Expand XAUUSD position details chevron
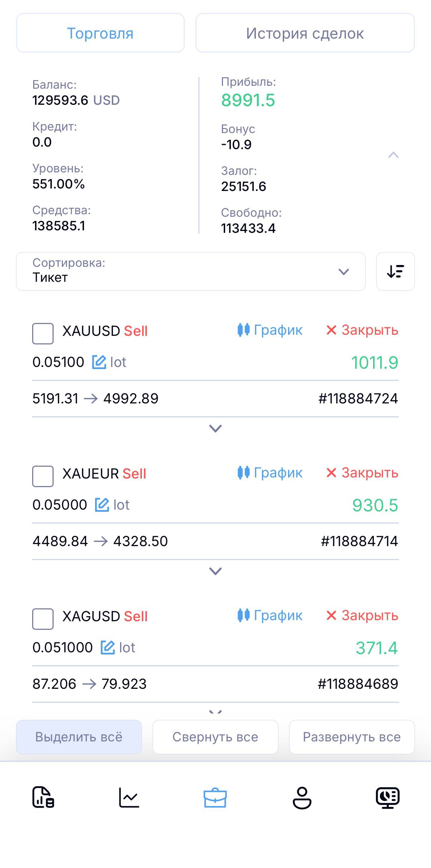The height and width of the screenshot is (868, 431). 215,428
